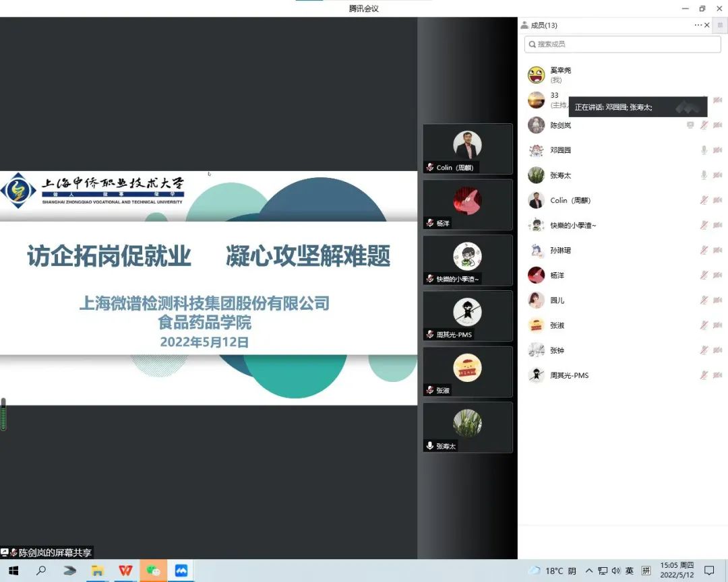Screen dimensions: 728x582
Task: Select 张寿太 video tile
Action: coord(468,428)
